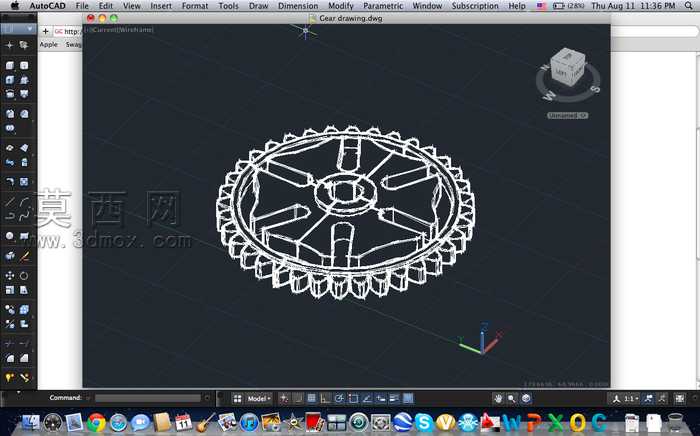Open the Parametric menu
The width and height of the screenshot is (700, 436).
pyautogui.click(x=383, y=6)
